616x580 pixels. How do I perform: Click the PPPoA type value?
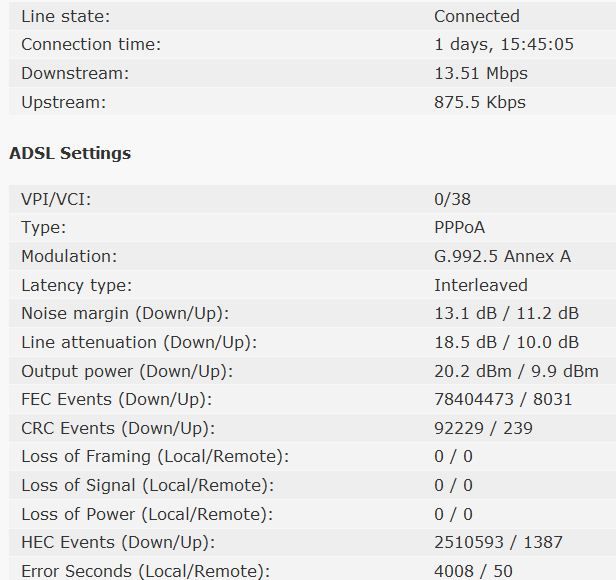click(460, 227)
